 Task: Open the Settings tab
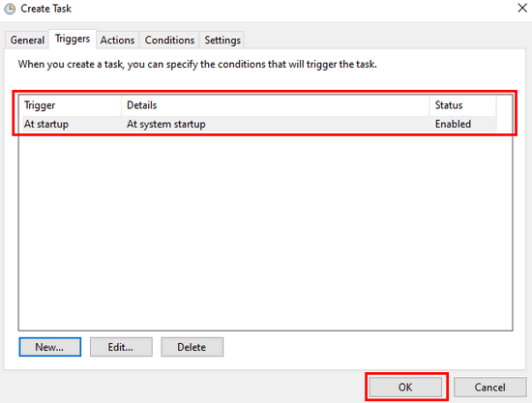pyautogui.click(x=222, y=40)
